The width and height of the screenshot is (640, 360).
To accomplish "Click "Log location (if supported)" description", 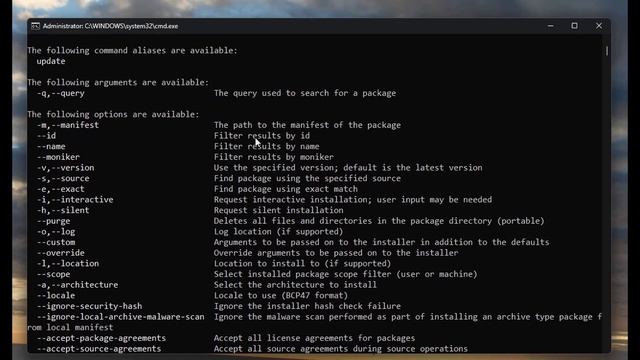I will [278, 231].
